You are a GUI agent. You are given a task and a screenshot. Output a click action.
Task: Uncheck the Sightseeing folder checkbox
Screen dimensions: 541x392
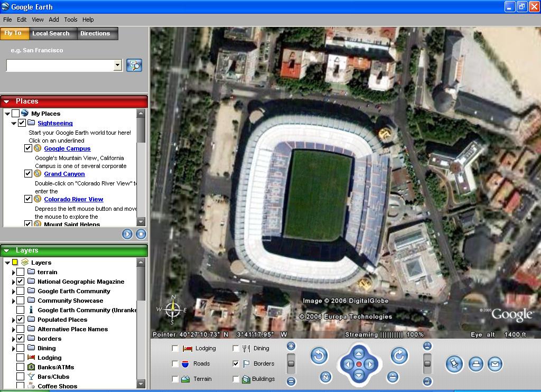pyautogui.click(x=22, y=123)
